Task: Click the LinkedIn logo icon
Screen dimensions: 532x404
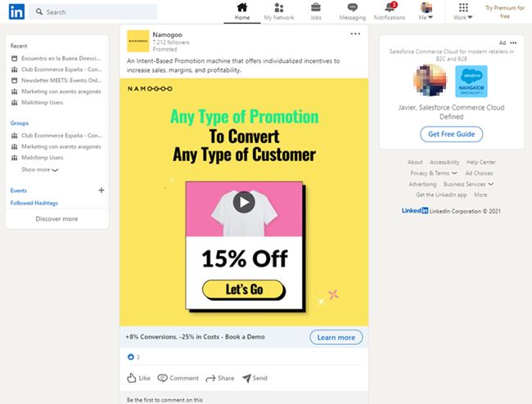Action: pyautogui.click(x=16, y=11)
